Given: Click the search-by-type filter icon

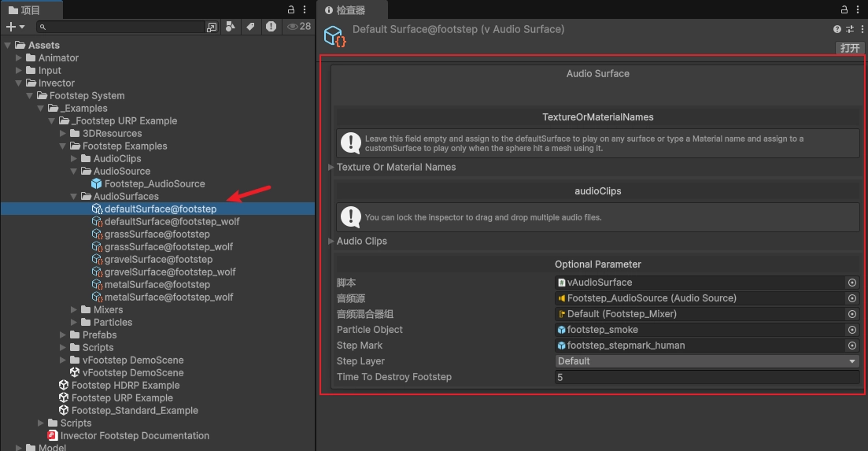Looking at the screenshot, I should click(231, 27).
